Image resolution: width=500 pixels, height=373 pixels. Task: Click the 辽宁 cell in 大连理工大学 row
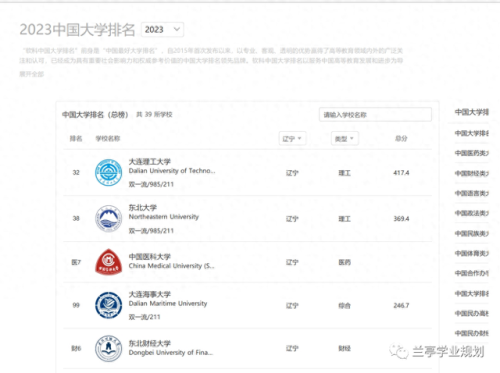pos(292,173)
